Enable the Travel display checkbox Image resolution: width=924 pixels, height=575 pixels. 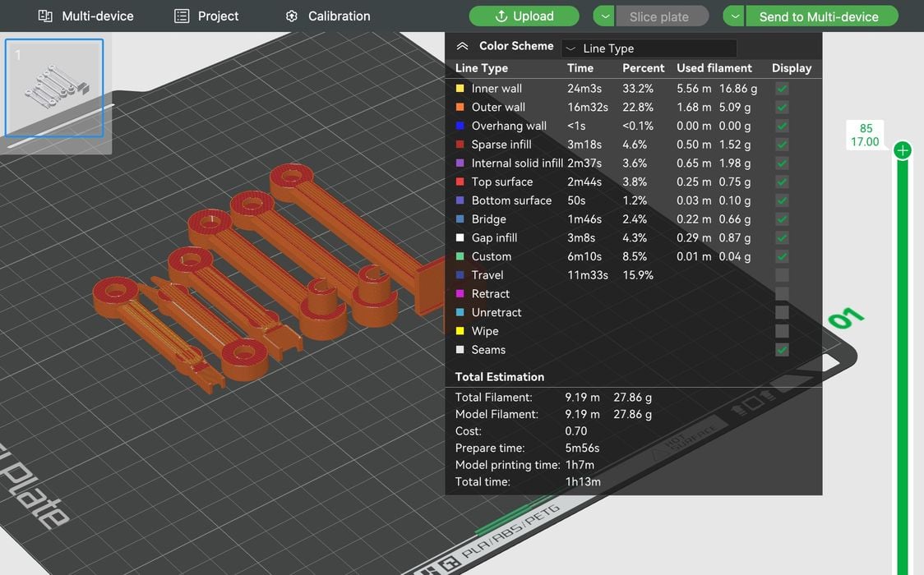[x=782, y=275]
